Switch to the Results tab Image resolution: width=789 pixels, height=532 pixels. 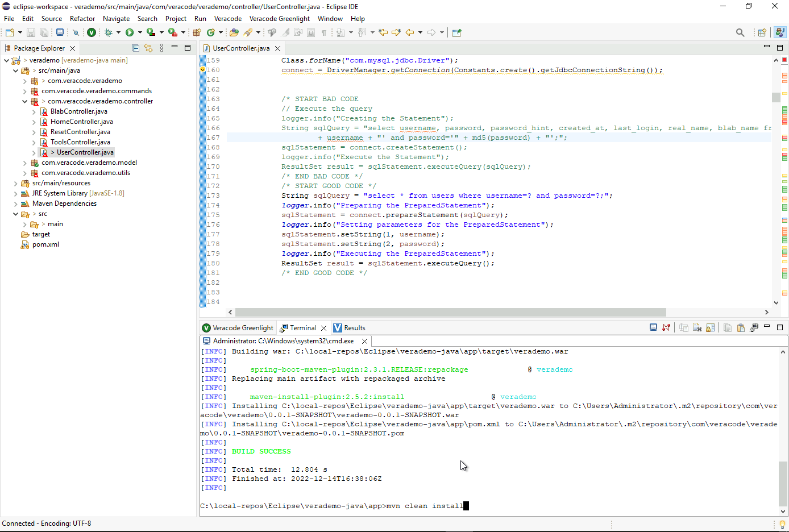click(x=350, y=328)
